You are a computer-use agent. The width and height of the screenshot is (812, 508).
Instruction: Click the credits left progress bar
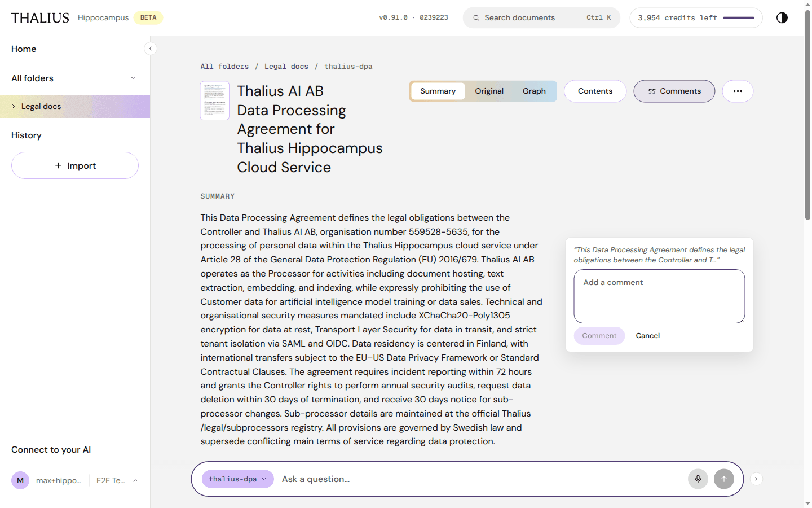pyautogui.click(x=739, y=18)
